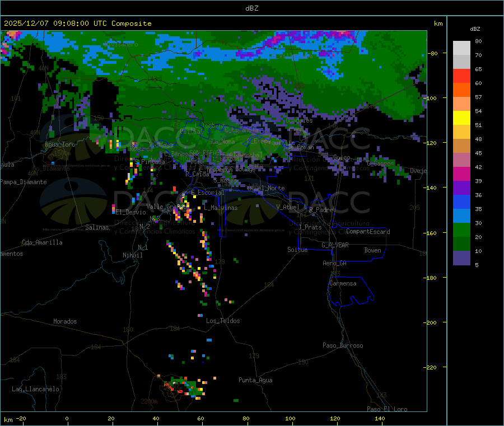Select the '-80' tick on right km axis
The height and width of the screenshot is (426, 504).
(x=432, y=53)
